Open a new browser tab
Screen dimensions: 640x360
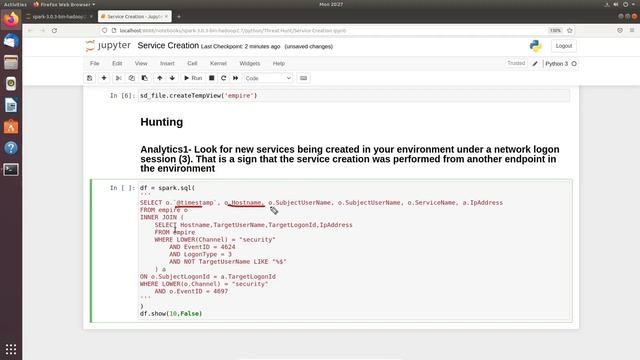click(x=179, y=17)
